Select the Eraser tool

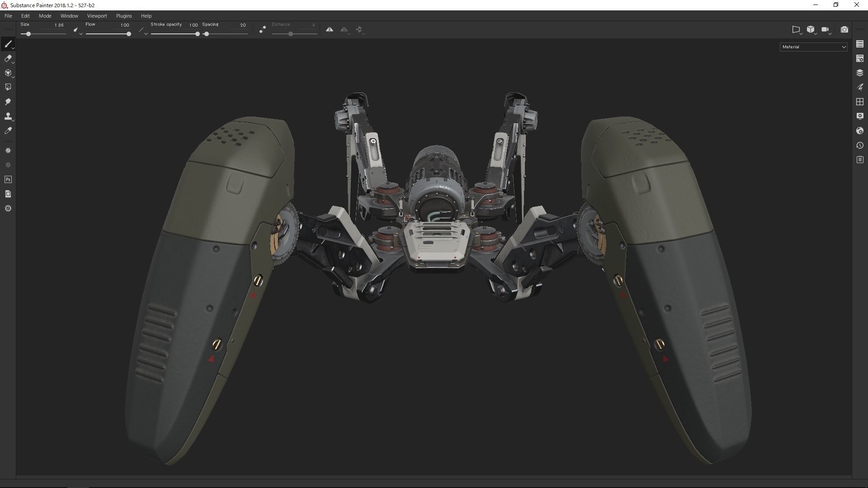[x=8, y=58]
